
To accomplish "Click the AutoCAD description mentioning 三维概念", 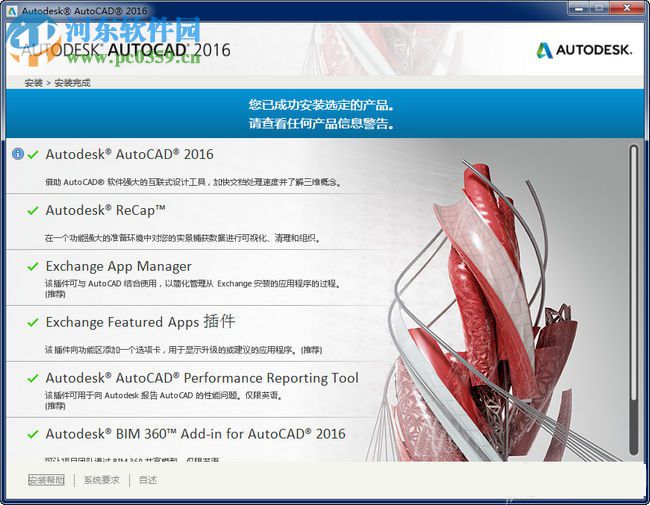I will click(194, 182).
